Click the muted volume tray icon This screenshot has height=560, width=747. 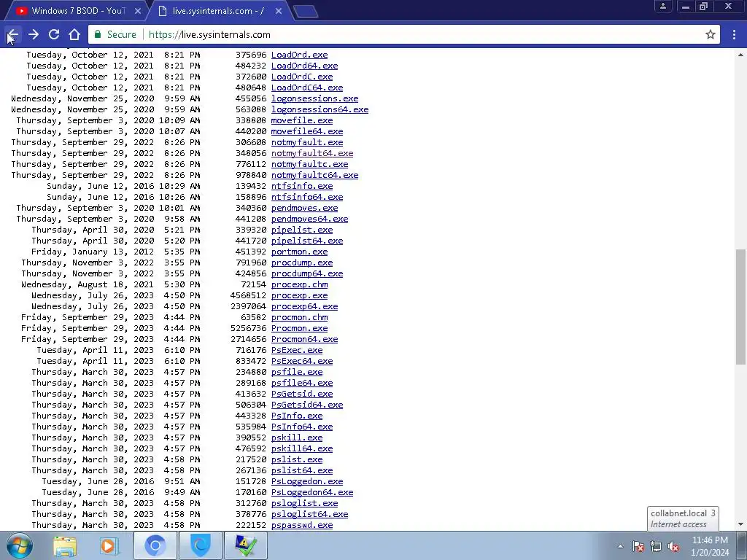coord(673,546)
